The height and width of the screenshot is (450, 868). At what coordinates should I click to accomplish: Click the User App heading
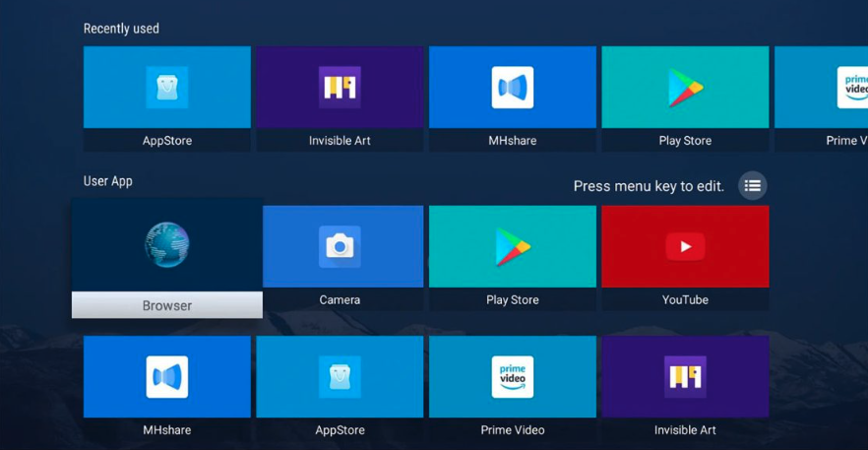pos(108,181)
